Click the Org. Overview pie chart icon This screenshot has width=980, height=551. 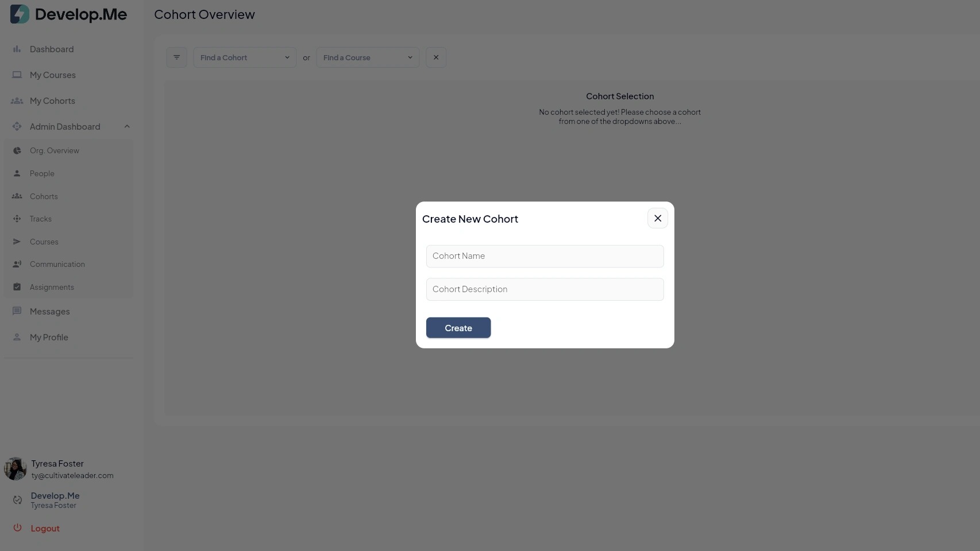click(x=17, y=151)
